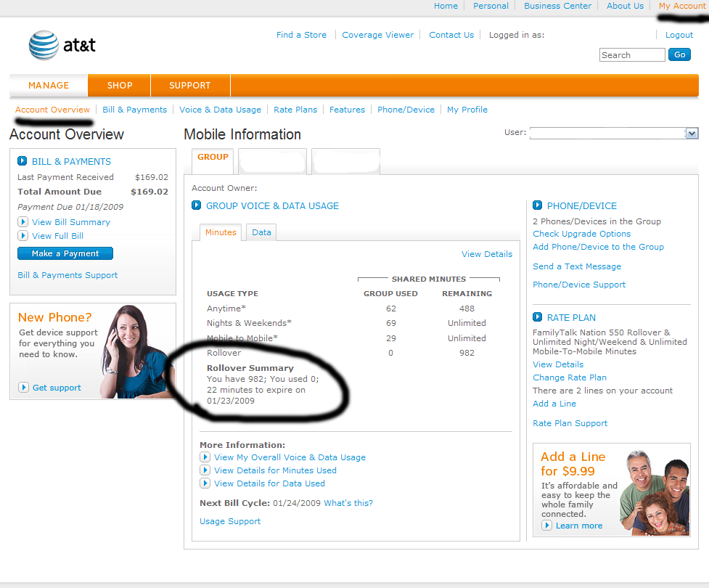Viewport: 709px width, 588px height.
Task: Open Phone/Device submenu item
Action: click(x=406, y=110)
